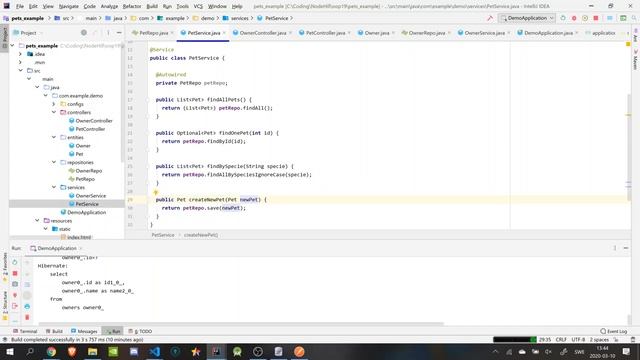Toggle the Favorites tool window side tab
The image size is (640, 360).
(x=5, y=267)
